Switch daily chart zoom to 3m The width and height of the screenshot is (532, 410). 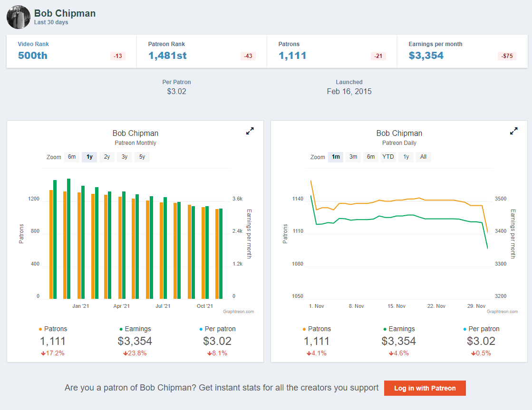tap(353, 157)
